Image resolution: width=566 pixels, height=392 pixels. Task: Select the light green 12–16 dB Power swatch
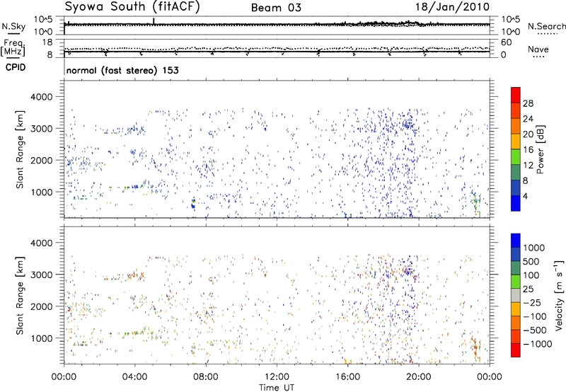[x=516, y=156]
